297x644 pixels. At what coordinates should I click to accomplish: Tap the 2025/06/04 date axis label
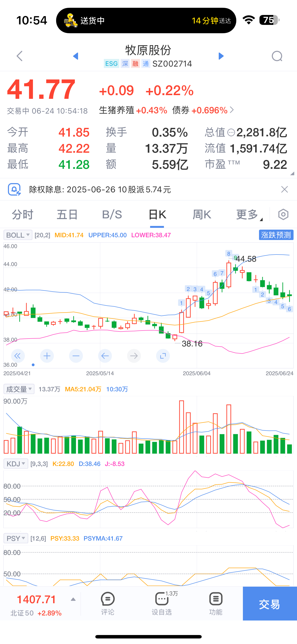tap(197, 373)
